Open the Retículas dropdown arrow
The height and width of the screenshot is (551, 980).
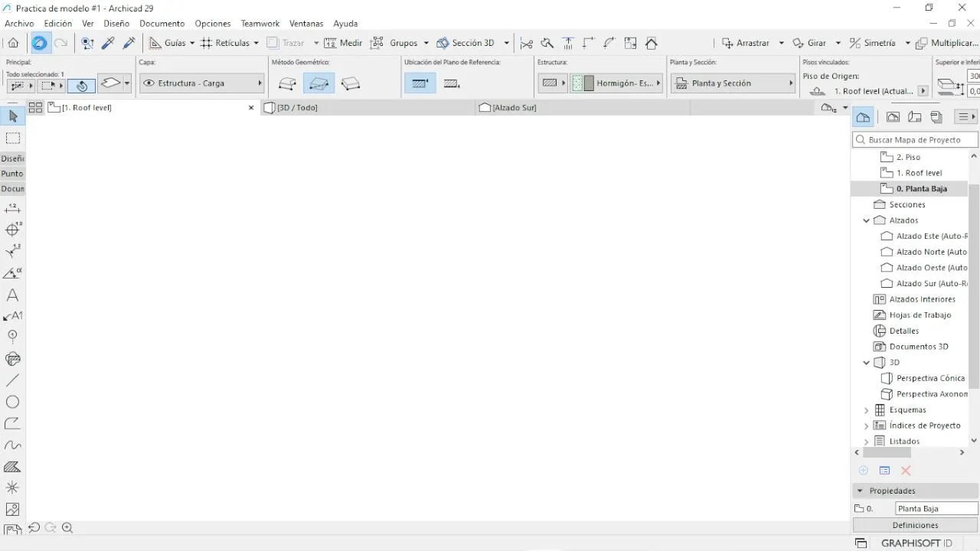coord(256,44)
